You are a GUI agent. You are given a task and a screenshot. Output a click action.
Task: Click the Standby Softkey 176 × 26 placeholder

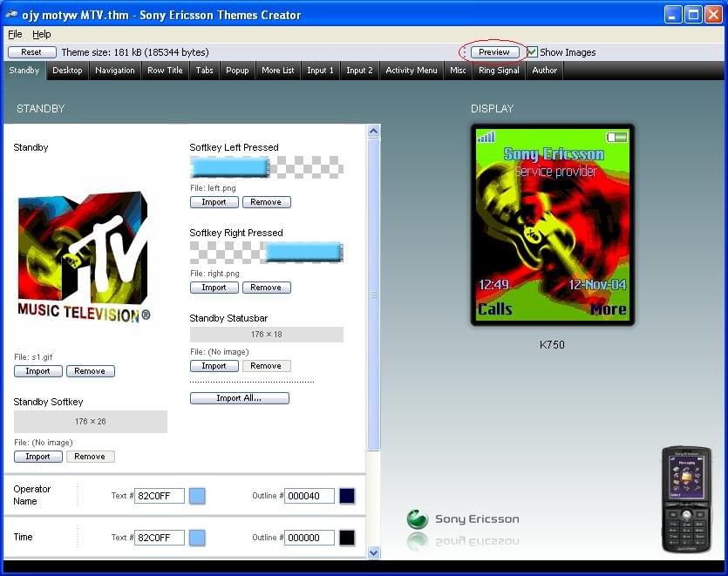pyautogui.click(x=91, y=422)
